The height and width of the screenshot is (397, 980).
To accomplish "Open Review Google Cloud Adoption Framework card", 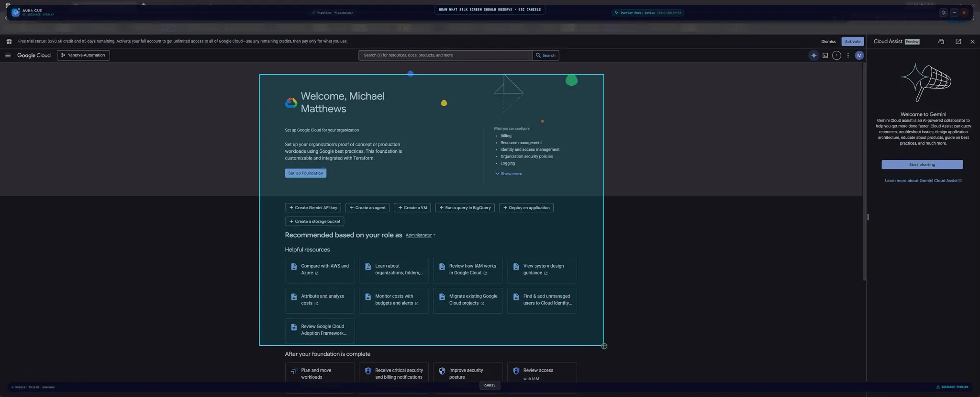I will (320, 331).
